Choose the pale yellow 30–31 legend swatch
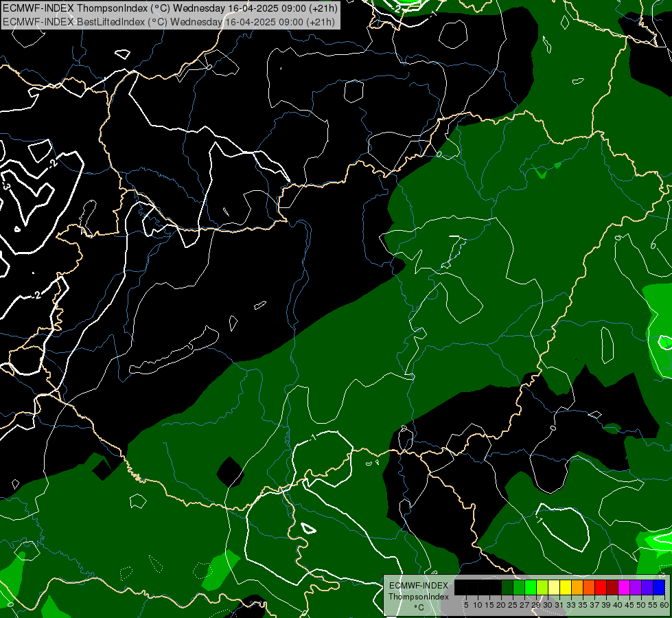 (x=554, y=587)
